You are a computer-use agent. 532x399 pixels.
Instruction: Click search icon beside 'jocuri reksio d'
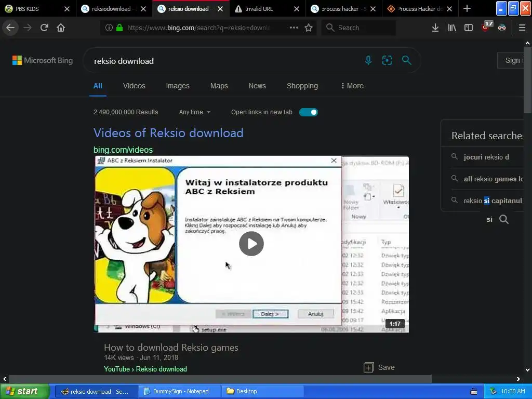click(454, 156)
